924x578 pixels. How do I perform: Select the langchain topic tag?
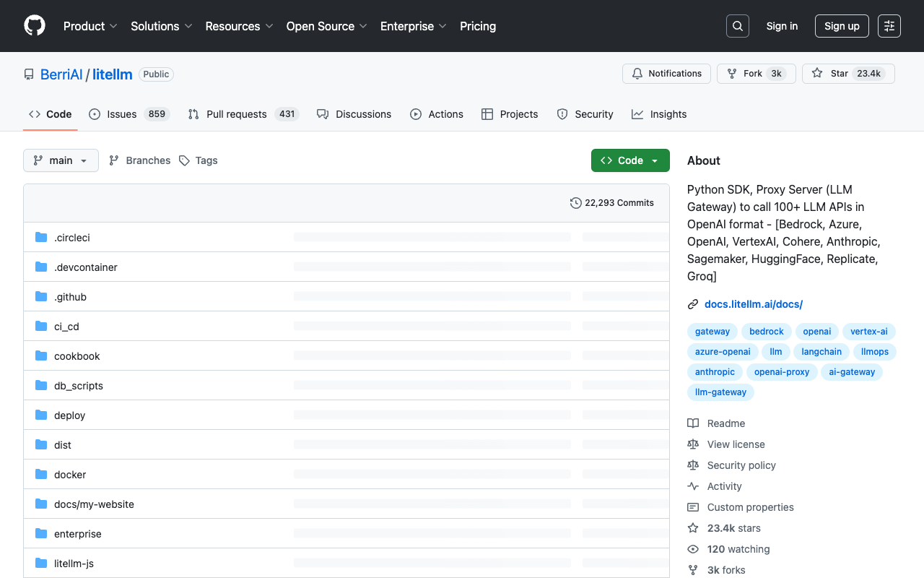click(x=821, y=352)
